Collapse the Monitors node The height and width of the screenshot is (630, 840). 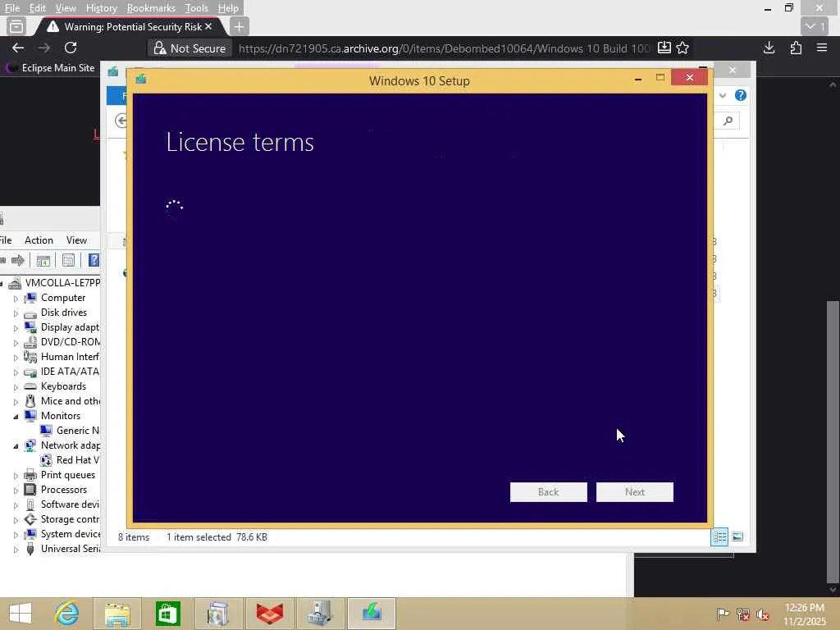16,416
